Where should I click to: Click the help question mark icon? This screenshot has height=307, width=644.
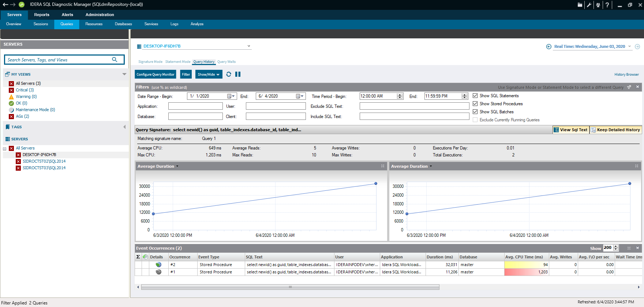point(607,5)
